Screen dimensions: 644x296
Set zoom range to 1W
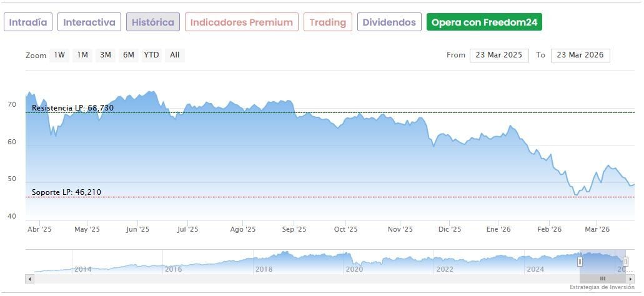click(x=59, y=55)
